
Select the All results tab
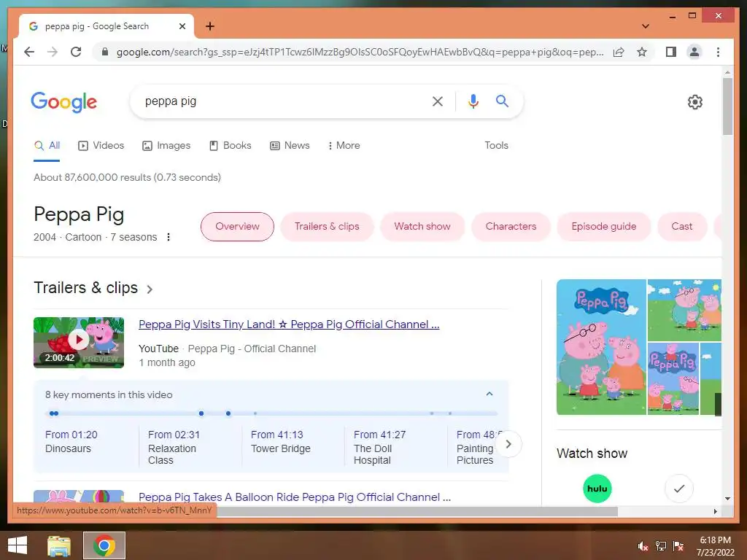[x=47, y=146]
